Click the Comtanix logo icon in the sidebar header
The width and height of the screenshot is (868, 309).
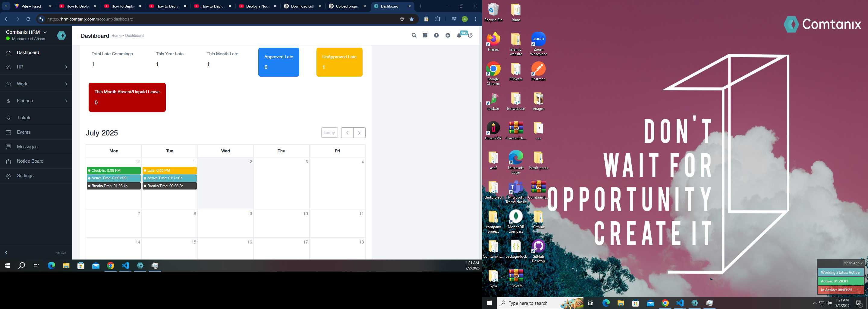coord(61,35)
